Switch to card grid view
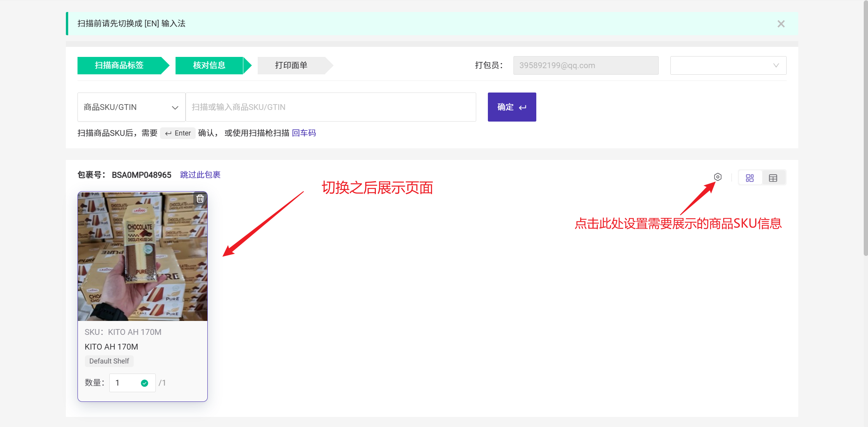The width and height of the screenshot is (868, 427). [x=750, y=178]
